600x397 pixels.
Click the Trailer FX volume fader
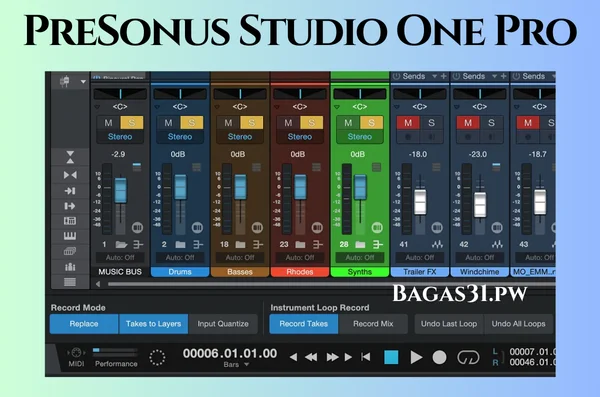(420, 201)
